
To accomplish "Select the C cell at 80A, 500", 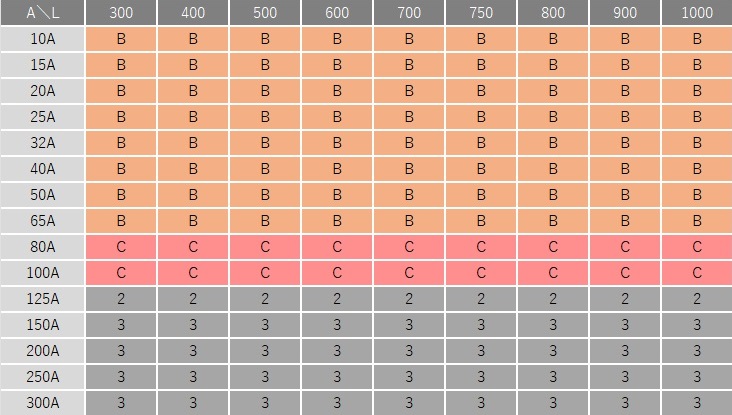I will tap(265, 246).
